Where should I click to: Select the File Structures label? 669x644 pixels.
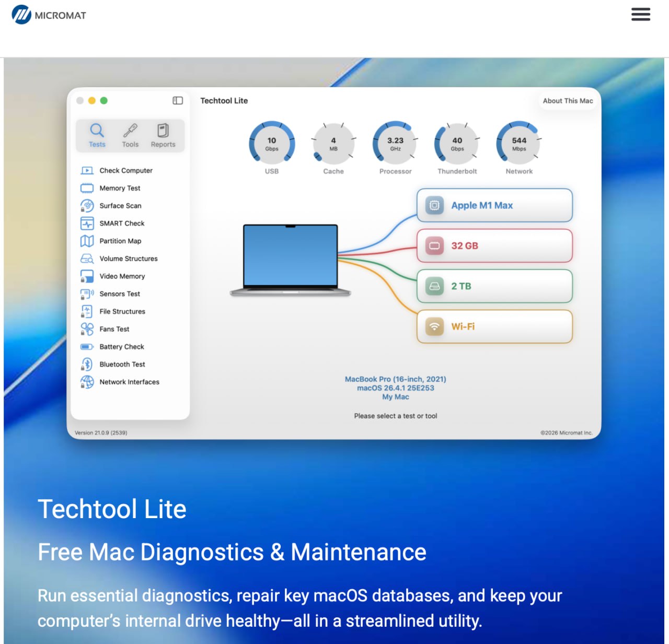click(122, 311)
